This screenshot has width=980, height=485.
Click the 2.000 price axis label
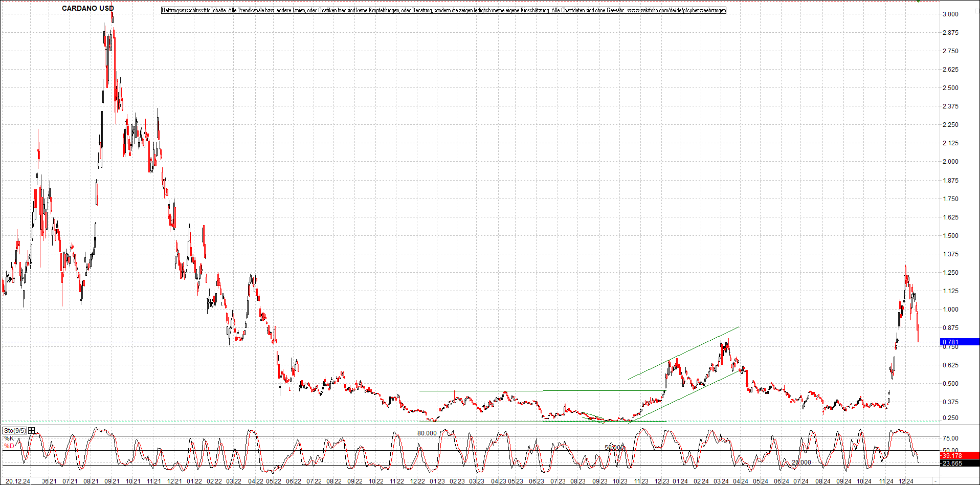point(950,162)
